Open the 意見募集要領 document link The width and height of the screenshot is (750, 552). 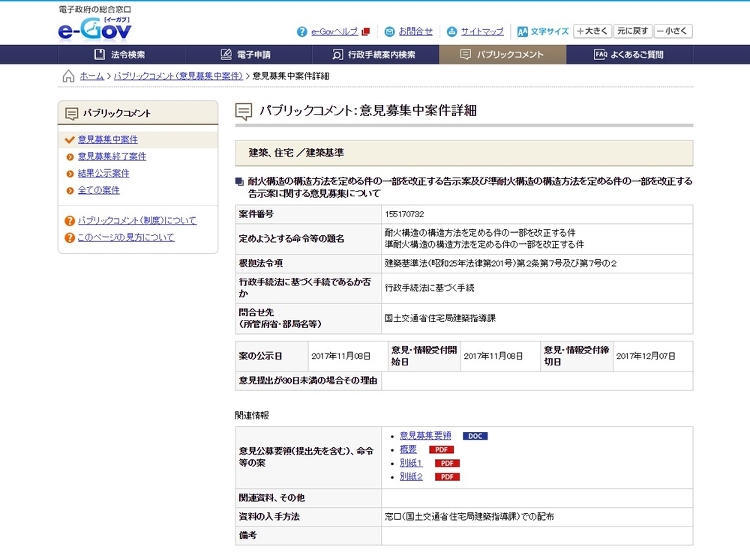[425, 435]
